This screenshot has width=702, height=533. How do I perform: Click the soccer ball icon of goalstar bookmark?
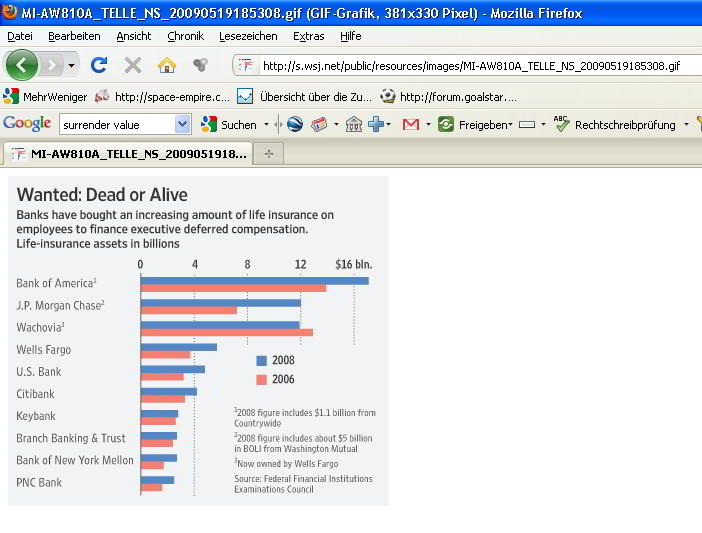coord(388,96)
